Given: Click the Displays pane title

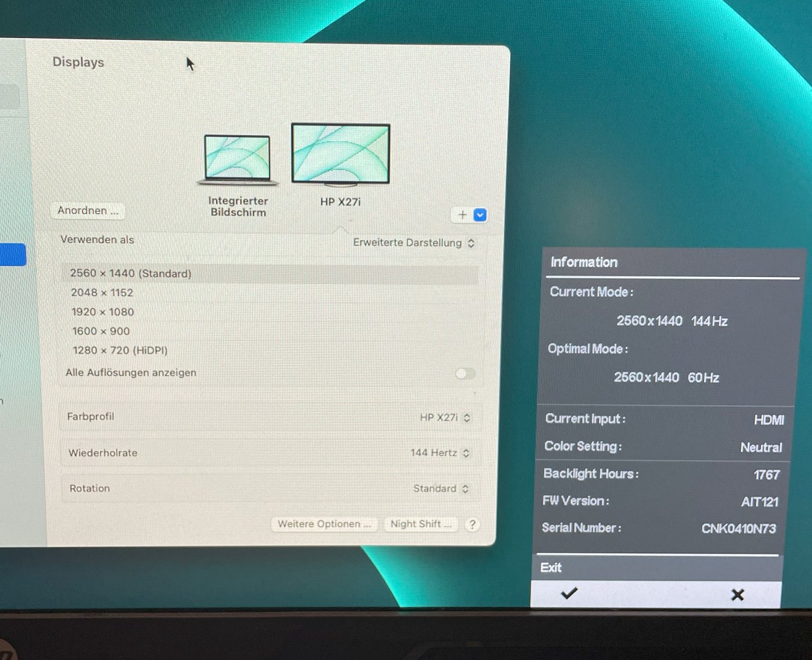Looking at the screenshot, I should coord(78,62).
